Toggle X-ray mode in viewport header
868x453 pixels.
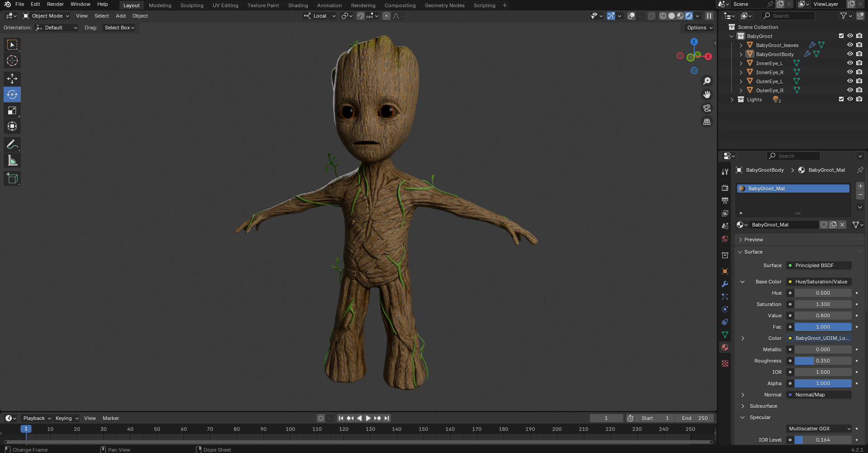(651, 16)
